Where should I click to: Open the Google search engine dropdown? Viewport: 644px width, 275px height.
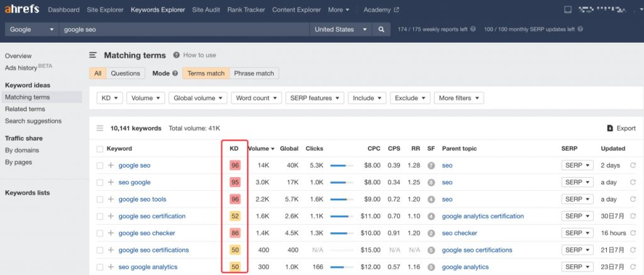pos(31,30)
